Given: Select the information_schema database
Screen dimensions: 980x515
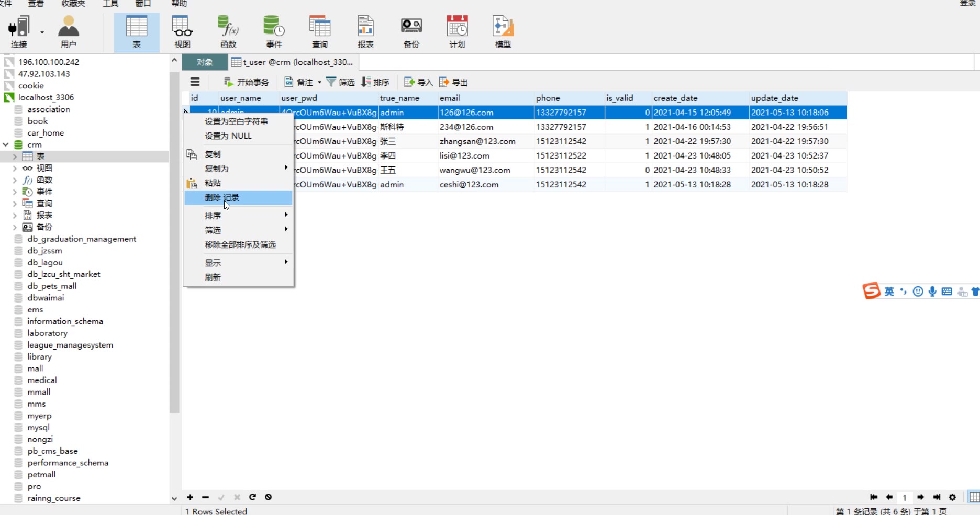Looking at the screenshot, I should [65, 321].
